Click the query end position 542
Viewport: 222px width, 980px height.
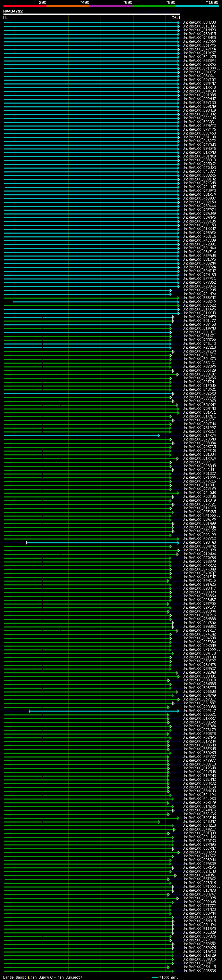click(175, 17)
